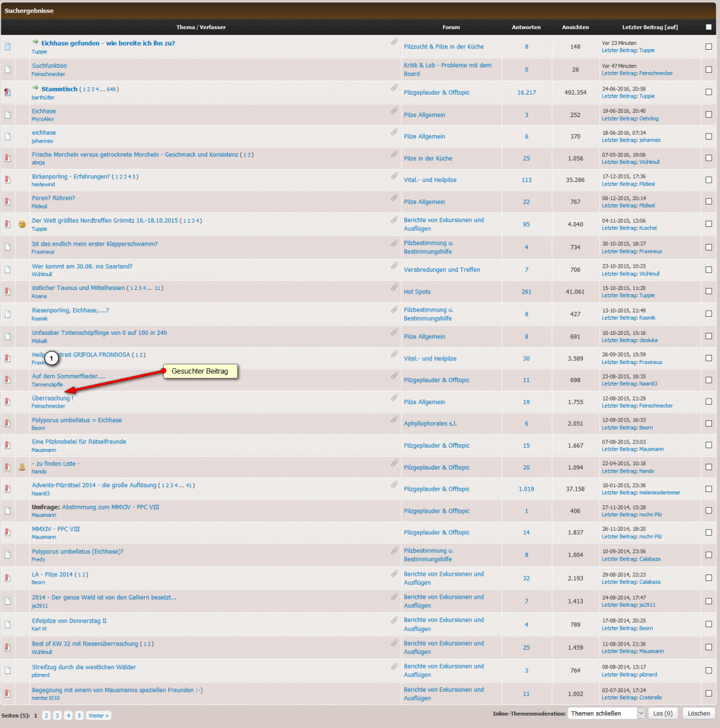
Task: Go to results page 2
Action: click(x=46, y=716)
